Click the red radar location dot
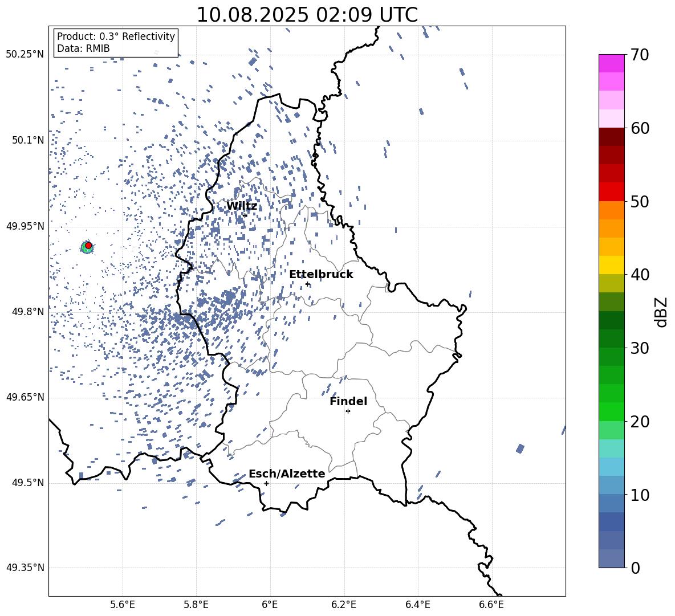The height and width of the screenshot is (616, 675). coord(88,246)
